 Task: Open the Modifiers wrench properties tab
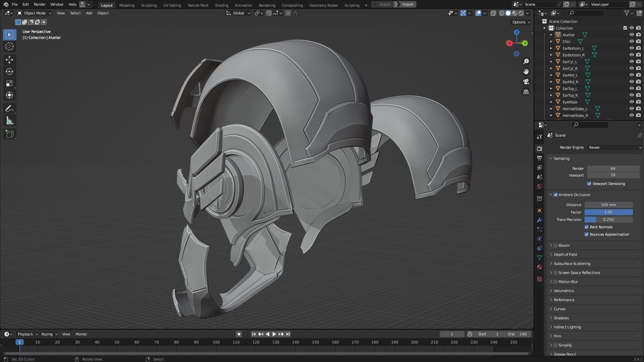click(539, 220)
